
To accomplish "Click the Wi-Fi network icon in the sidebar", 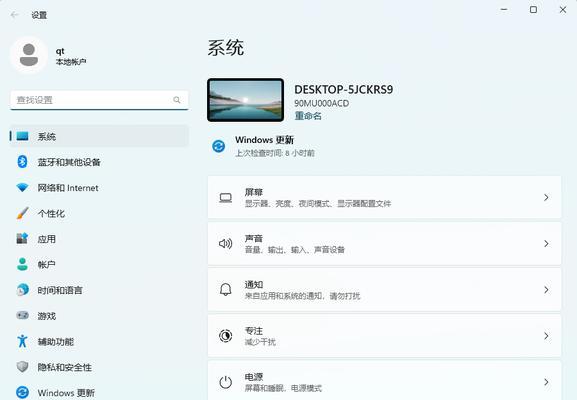I will pos(22,188).
